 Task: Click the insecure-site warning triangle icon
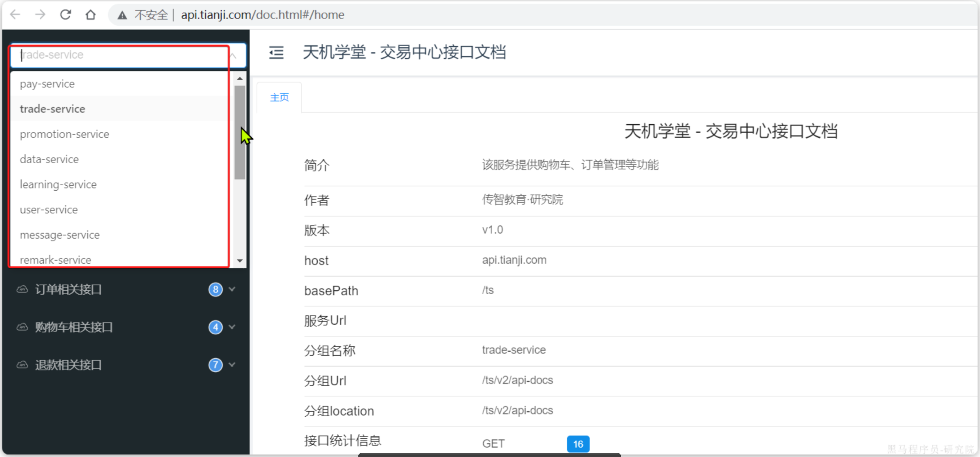(122, 15)
